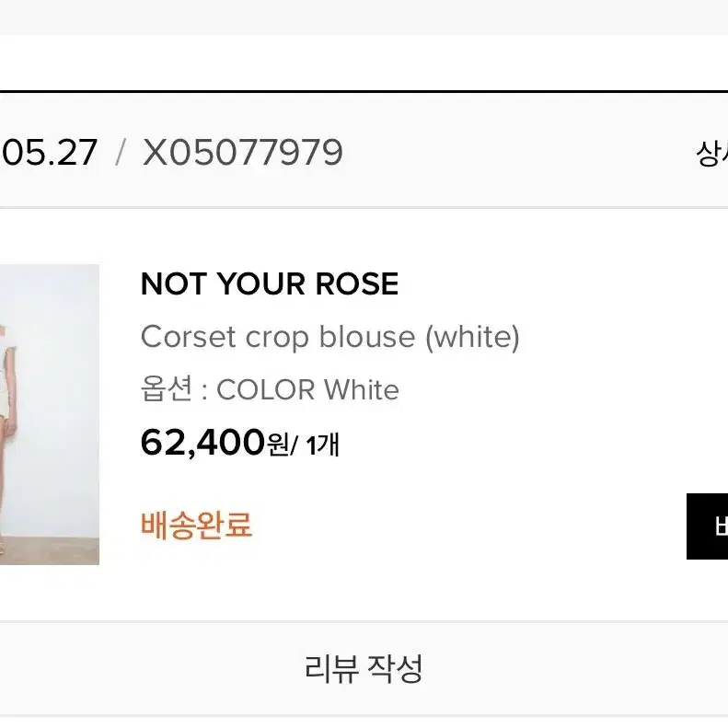Viewport: 728px width, 728px height.
Task: Select order number X05077979
Action: (243, 152)
